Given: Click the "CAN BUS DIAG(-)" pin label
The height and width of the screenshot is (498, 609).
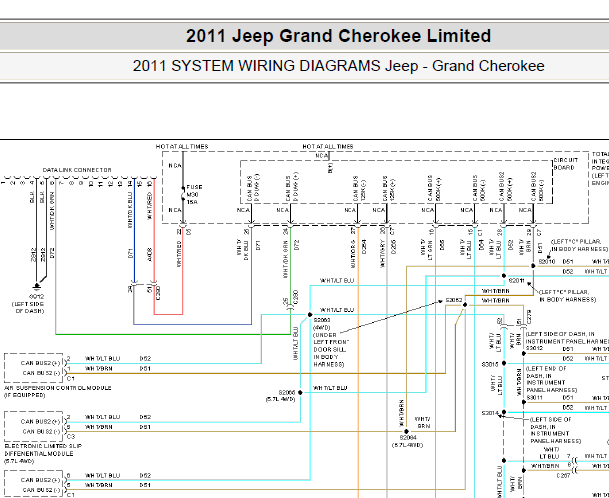Looking at the screenshot, I should point(253,188).
